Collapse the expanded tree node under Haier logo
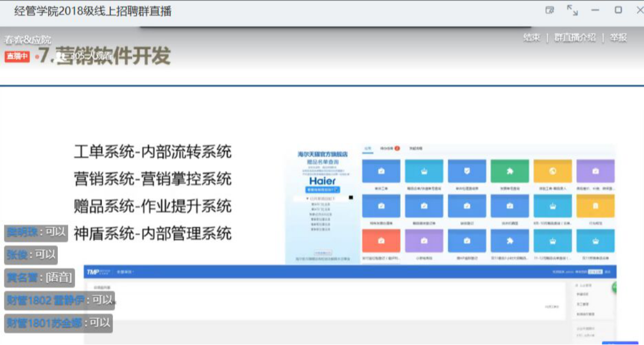This screenshot has width=644, height=345. (x=308, y=198)
